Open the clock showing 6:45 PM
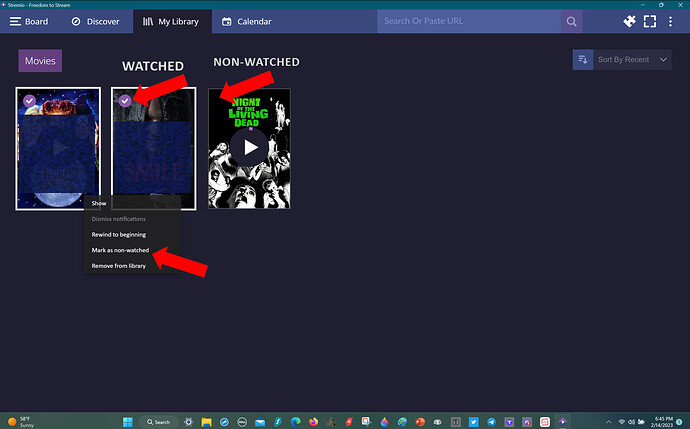 pyautogui.click(x=663, y=422)
